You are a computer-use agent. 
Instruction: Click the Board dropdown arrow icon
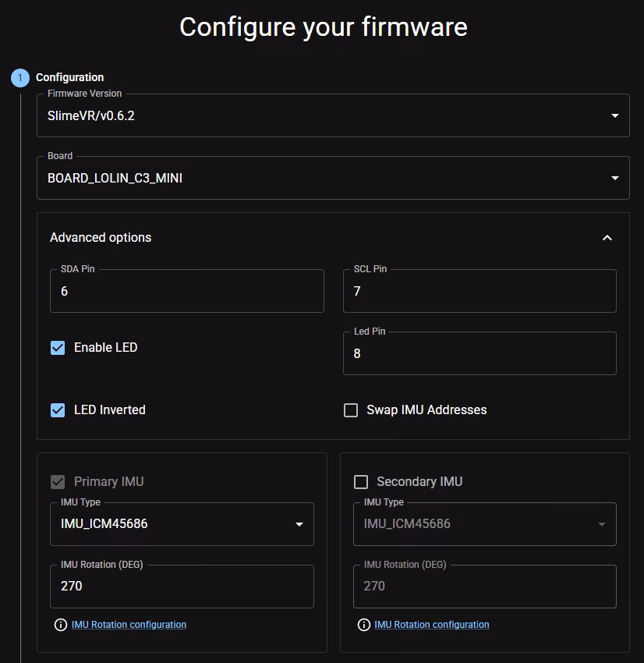point(615,178)
